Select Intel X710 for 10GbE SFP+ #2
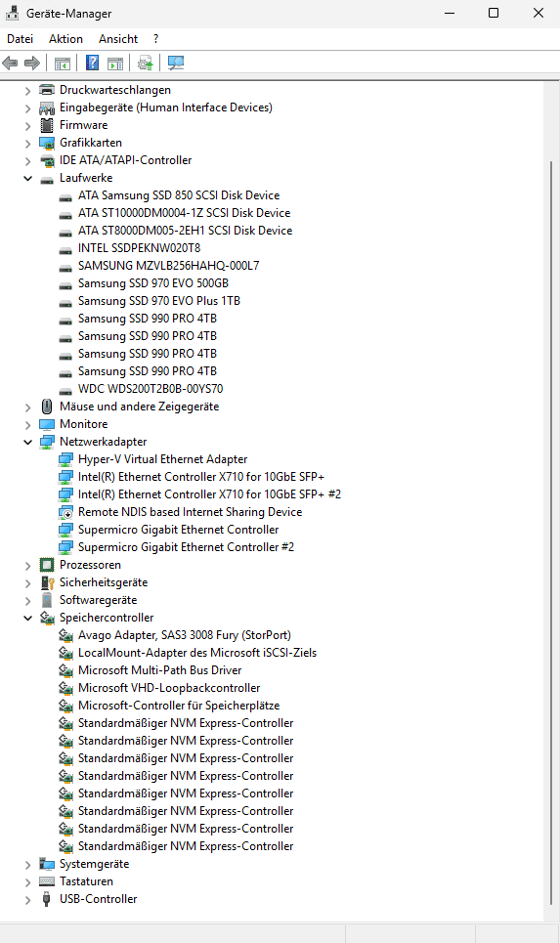560x943 pixels. (209, 494)
